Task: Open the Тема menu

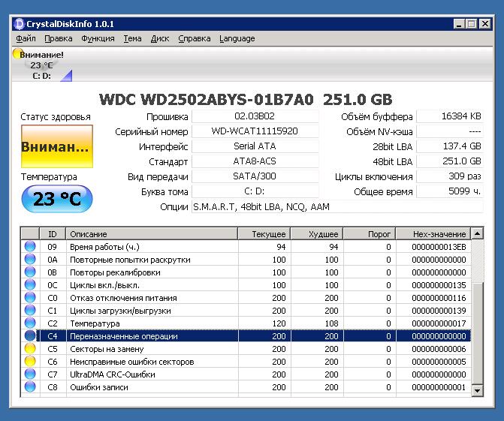Action: [132, 38]
